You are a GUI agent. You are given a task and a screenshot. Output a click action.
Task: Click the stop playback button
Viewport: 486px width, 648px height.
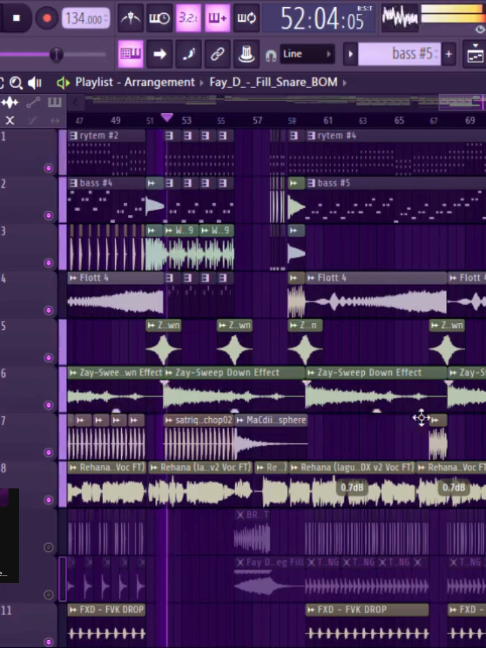coord(16,18)
